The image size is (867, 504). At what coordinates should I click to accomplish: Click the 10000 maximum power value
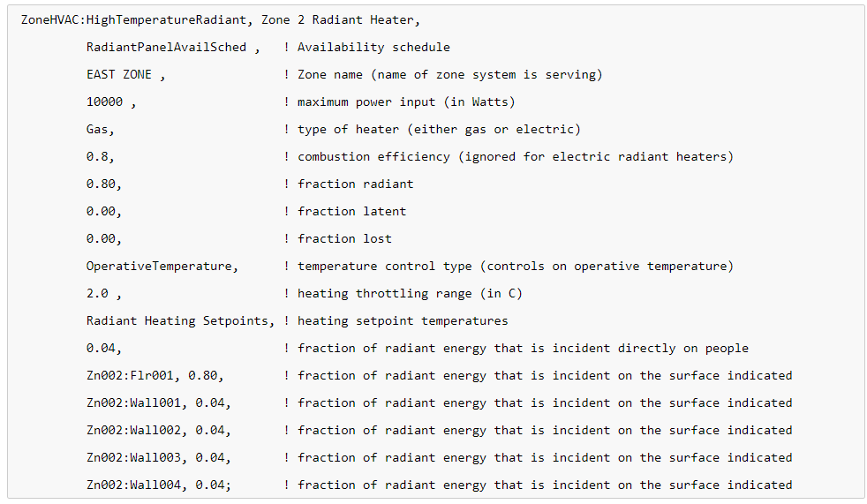(104, 102)
